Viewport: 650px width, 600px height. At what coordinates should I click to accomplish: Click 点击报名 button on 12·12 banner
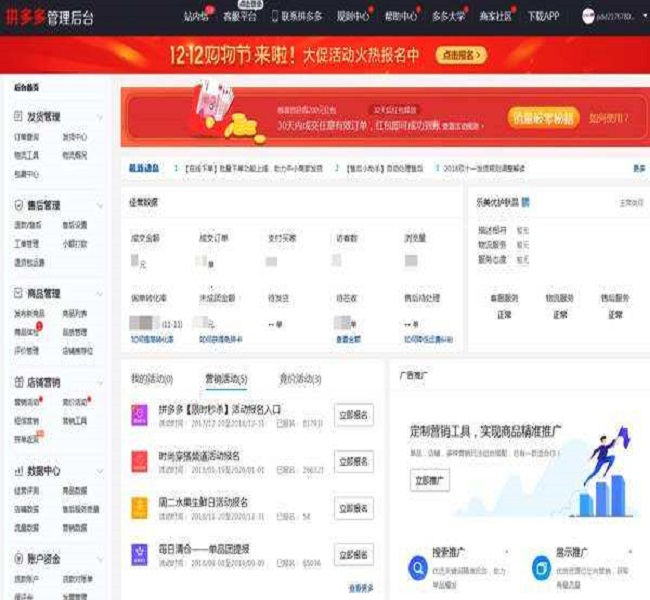click(x=461, y=55)
